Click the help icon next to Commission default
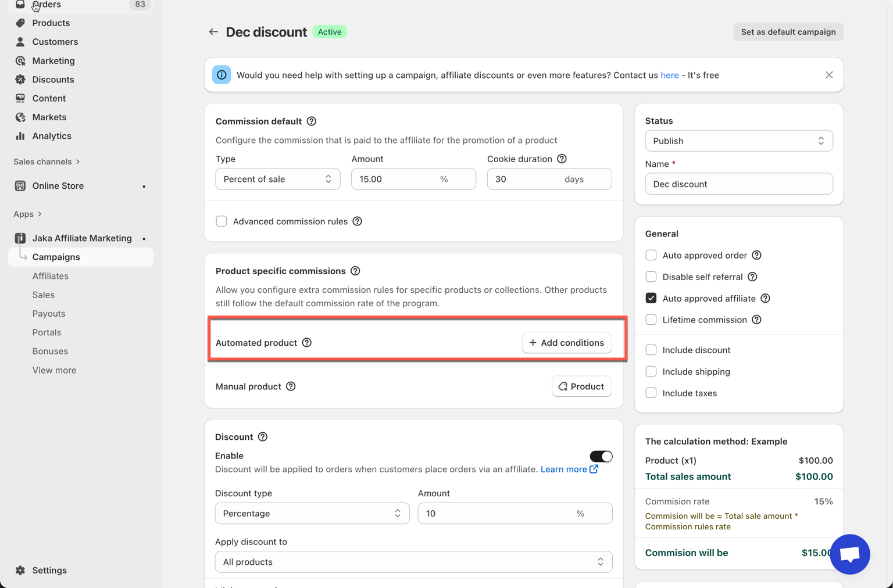This screenshot has width=893, height=588. pos(312,121)
